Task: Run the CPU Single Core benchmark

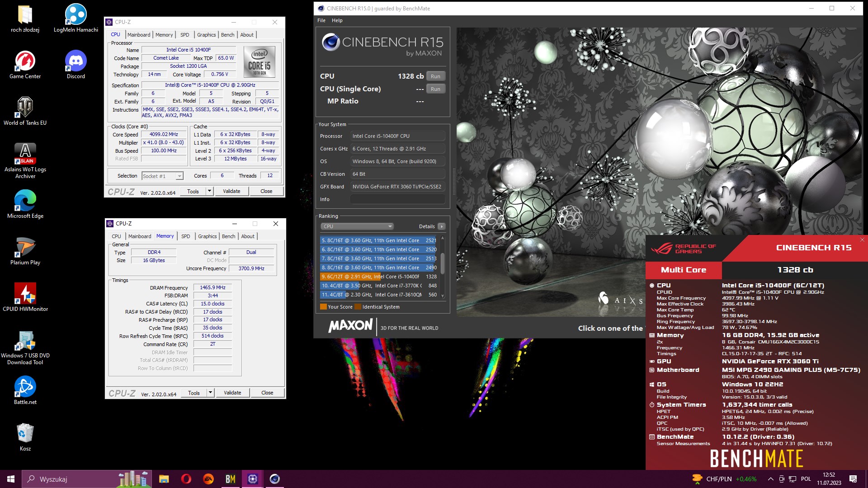Action: [435, 89]
